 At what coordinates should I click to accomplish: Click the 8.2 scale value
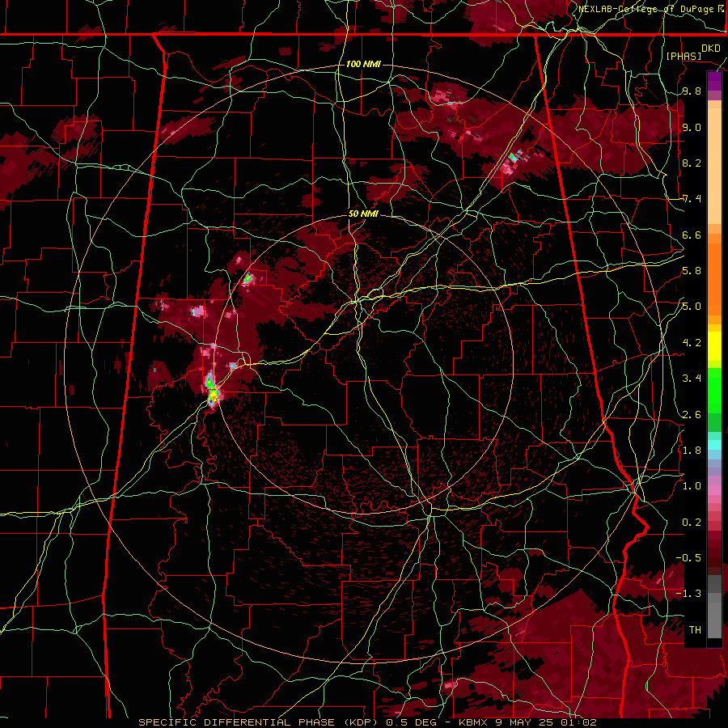coord(692,163)
